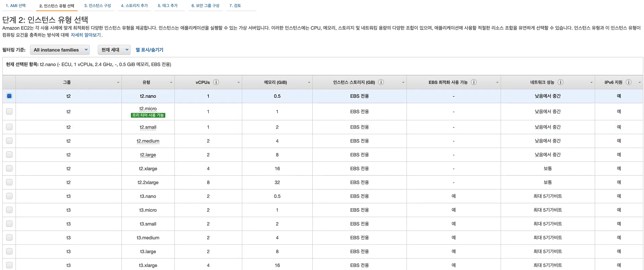Uncheck the selected t2.nano row checkbox

[x=9, y=96]
